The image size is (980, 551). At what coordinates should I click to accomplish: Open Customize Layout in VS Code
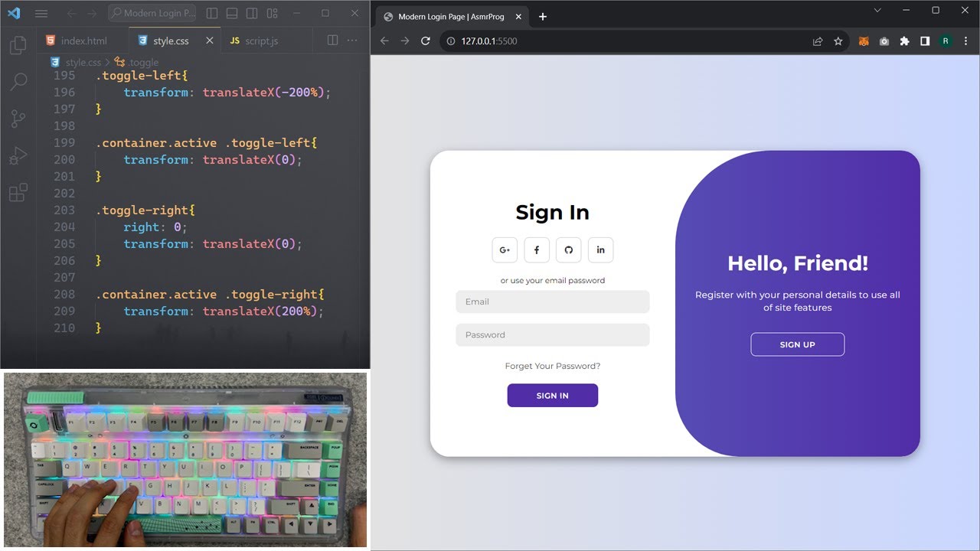point(272,14)
